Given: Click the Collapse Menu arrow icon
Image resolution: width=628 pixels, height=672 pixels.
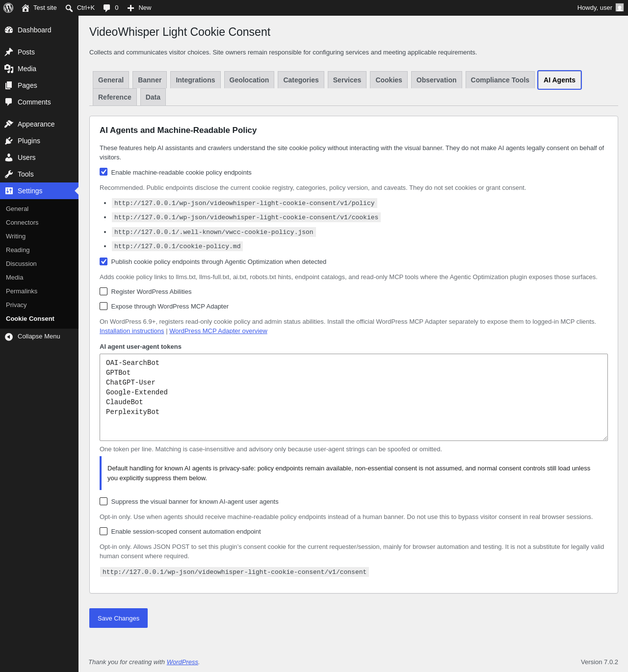Looking at the screenshot, I should click(x=9, y=336).
